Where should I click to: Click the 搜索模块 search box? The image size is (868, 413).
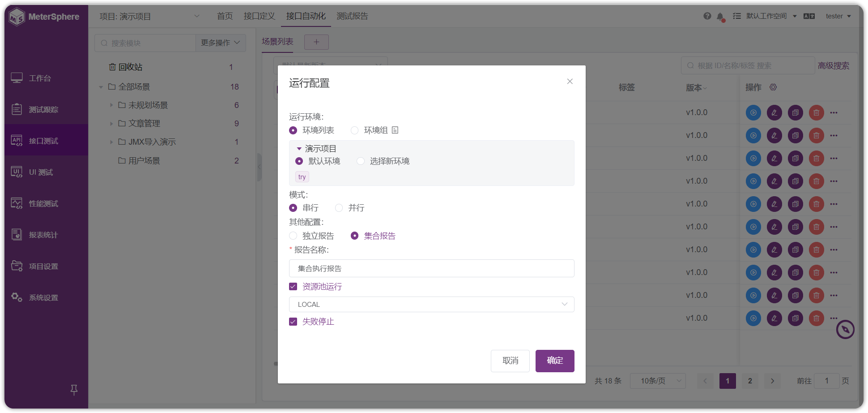[145, 43]
